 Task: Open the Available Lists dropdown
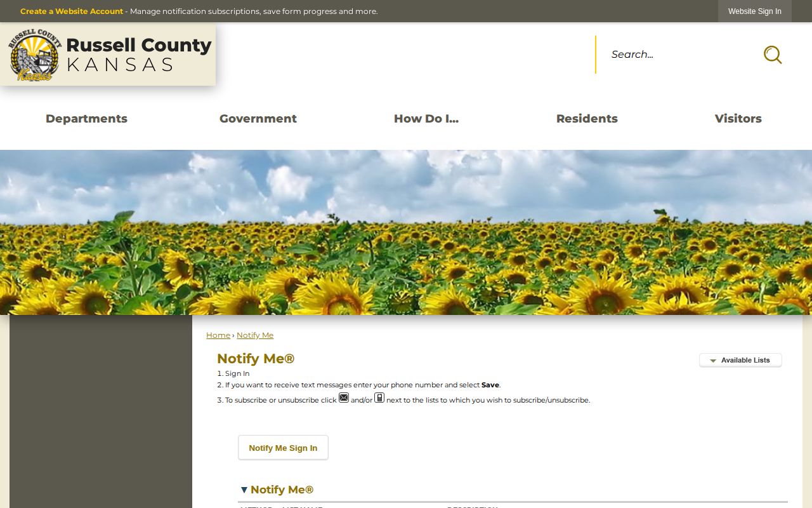[740, 360]
